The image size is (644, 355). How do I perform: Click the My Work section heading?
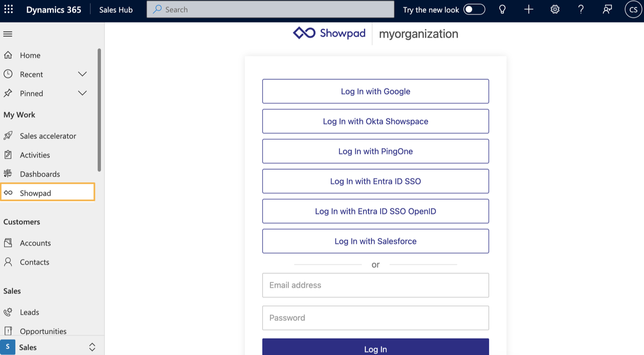19,115
